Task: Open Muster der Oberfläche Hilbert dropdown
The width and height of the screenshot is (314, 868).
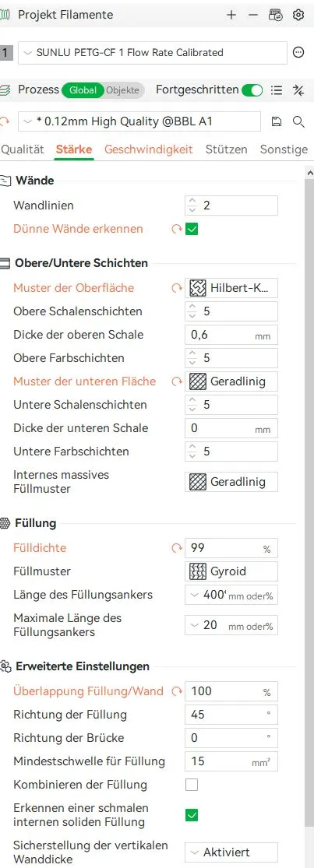Action: tap(231, 288)
